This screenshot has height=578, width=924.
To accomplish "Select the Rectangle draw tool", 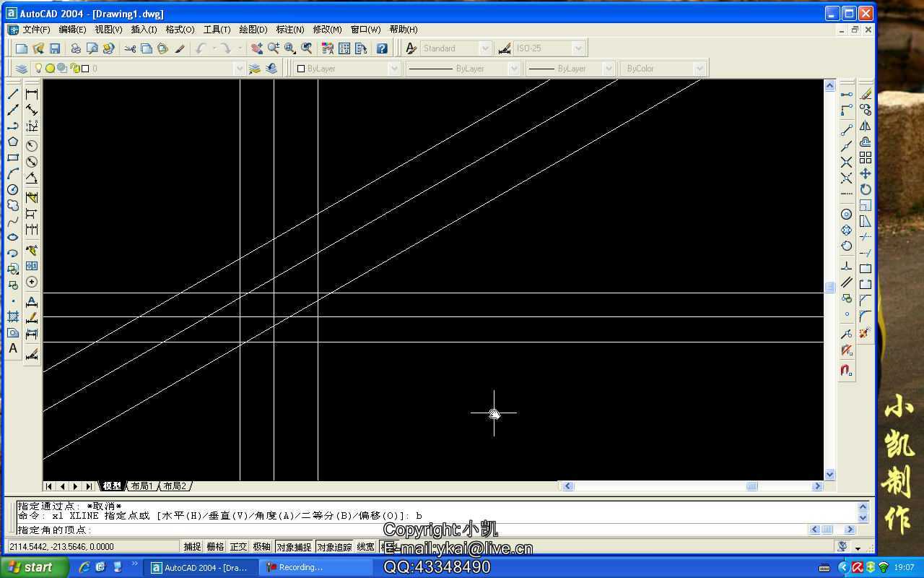I will pos(13,158).
